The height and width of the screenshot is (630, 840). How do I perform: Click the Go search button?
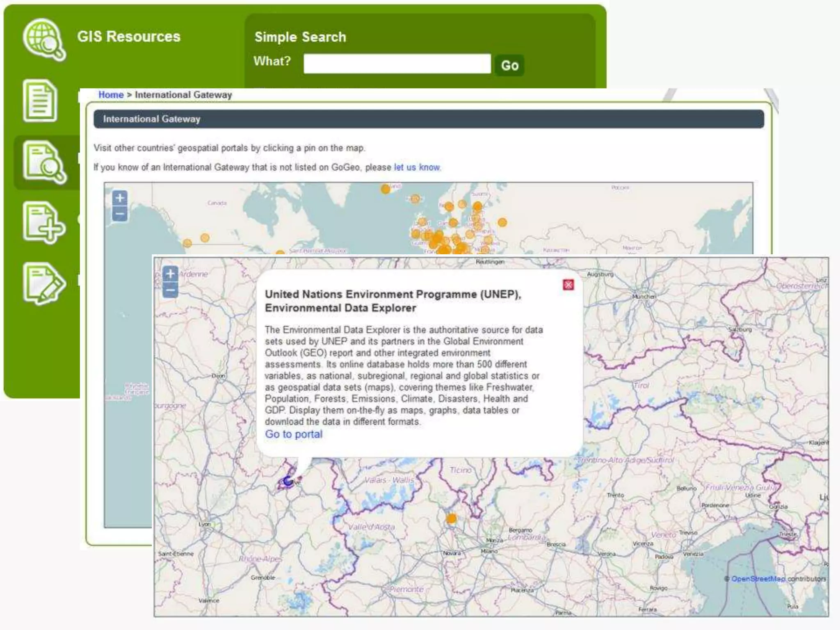pyautogui.click(x=509, y=65)
